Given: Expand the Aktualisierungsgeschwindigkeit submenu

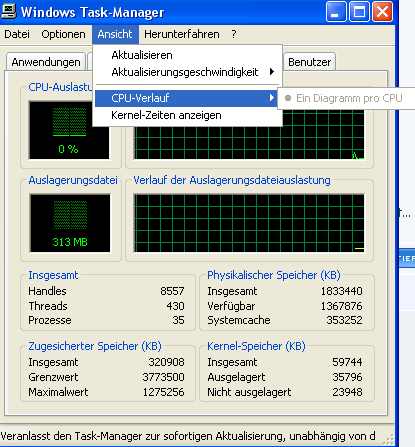Looking at the screenshot, I should point(188,72).
